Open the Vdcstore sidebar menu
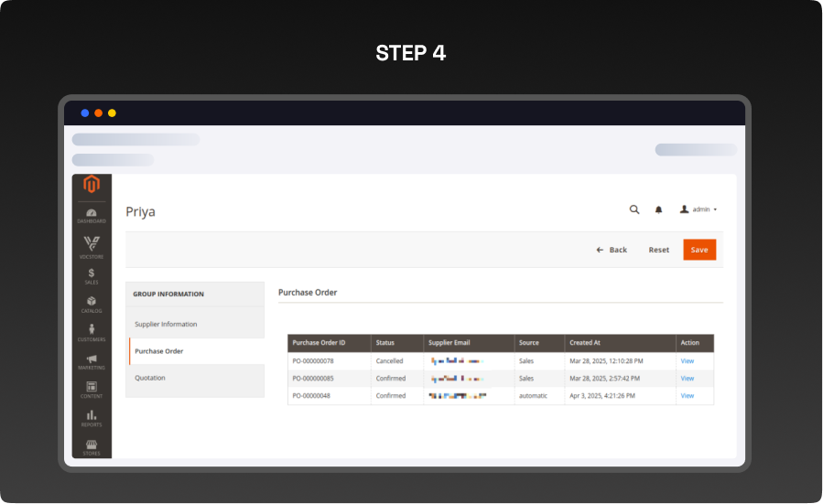The width and height of the screenshot is (823, 504). point(92,246)
